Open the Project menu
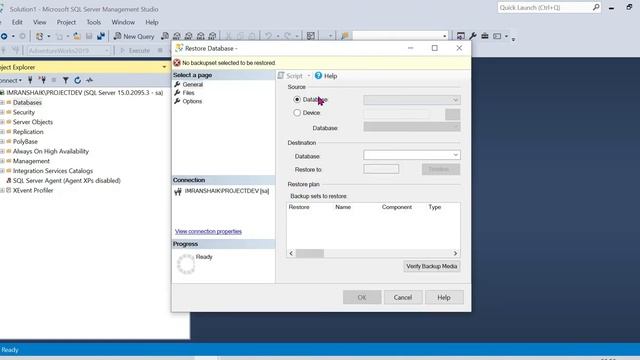Screen dimensions: 640x360 [x=66, y=22]
